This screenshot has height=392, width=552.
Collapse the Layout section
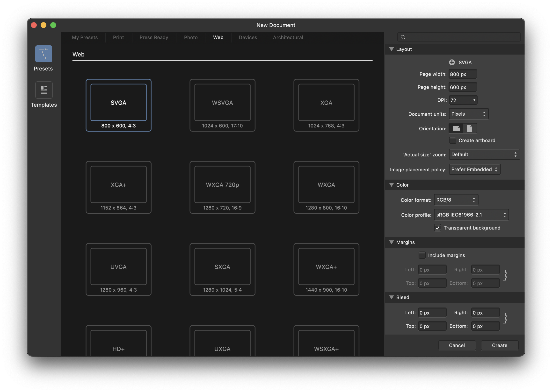[x=392, y=49]
